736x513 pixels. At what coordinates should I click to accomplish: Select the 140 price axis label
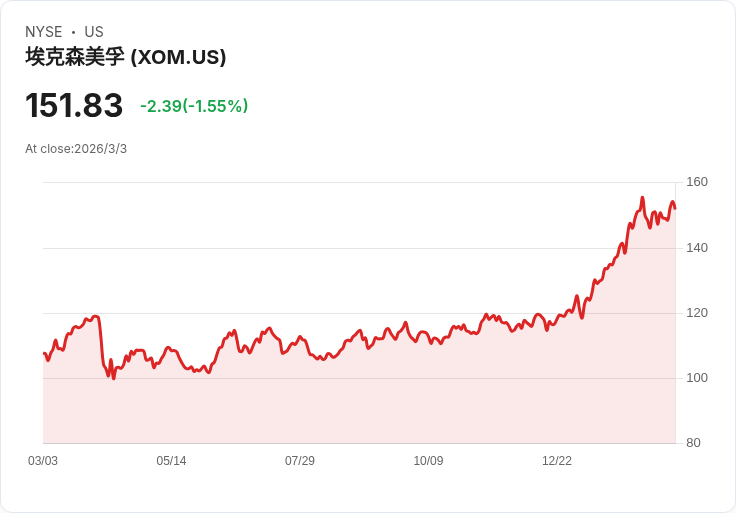(x=697, y=247)
